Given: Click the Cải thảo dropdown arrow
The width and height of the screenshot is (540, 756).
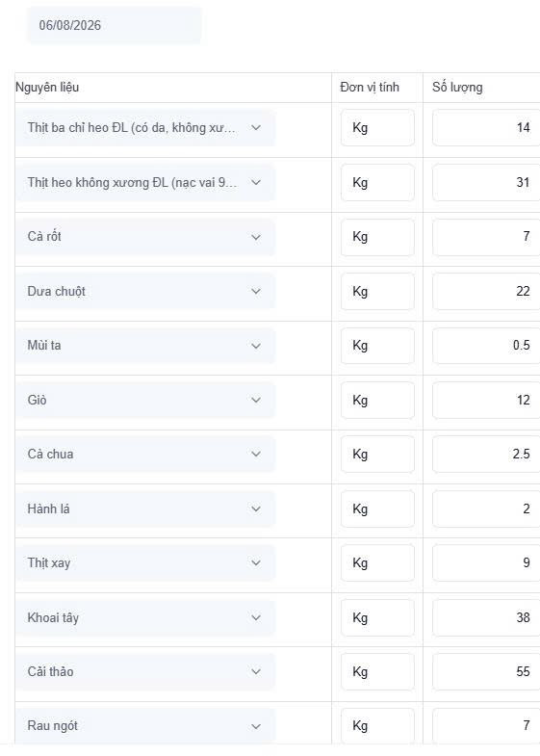Looking at the screenshot, I should [x=256, y=671].
